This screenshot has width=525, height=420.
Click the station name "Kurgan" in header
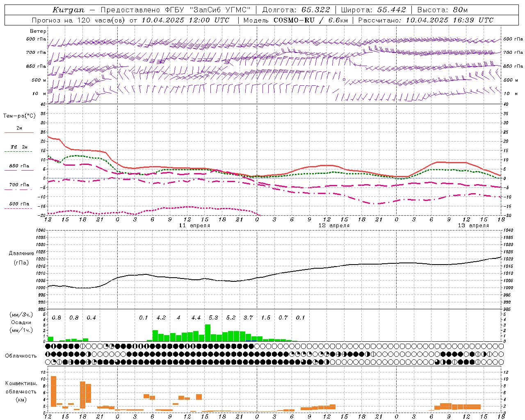(x=68, y=10)
